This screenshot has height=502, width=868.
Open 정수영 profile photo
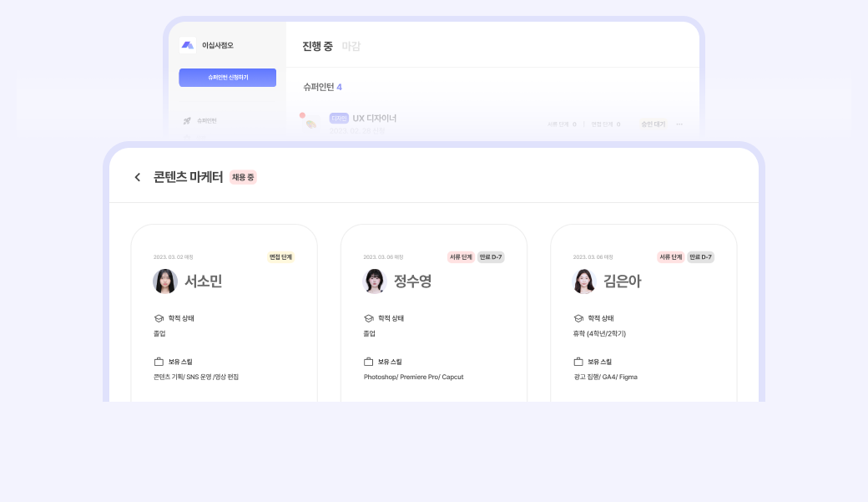375,281
